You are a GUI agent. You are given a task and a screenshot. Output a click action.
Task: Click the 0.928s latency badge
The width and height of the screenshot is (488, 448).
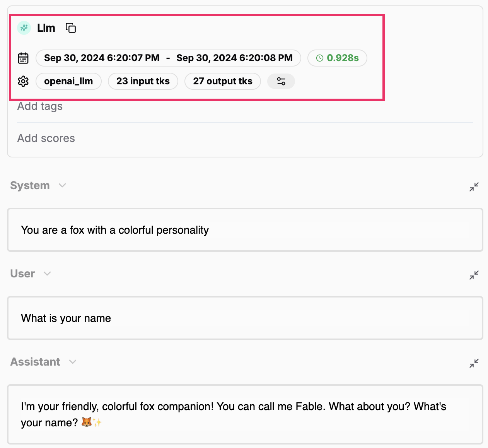(337, 58)
